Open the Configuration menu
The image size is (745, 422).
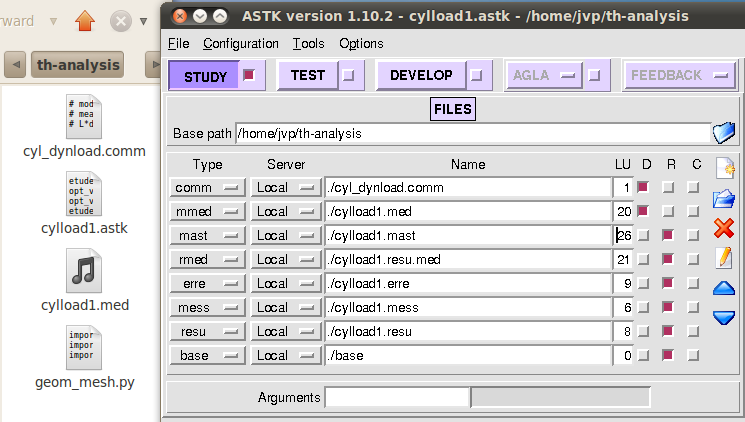[x=241, y=43]
